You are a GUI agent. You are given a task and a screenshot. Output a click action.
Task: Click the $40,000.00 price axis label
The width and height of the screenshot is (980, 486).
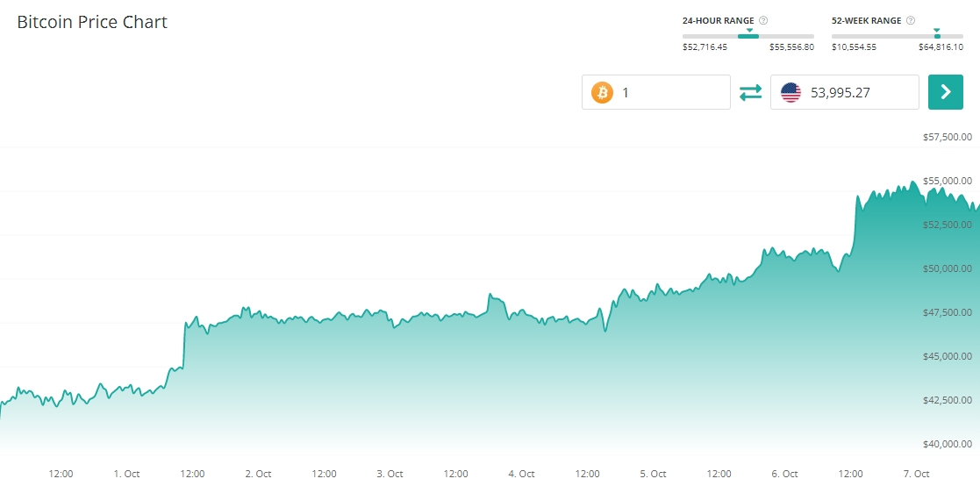pos(948,444)
